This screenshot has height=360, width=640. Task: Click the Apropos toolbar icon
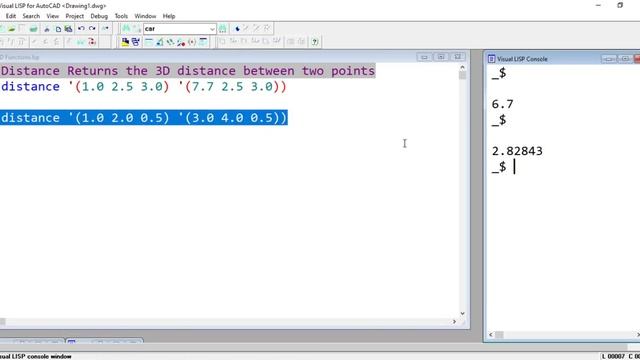coord(192,42)
